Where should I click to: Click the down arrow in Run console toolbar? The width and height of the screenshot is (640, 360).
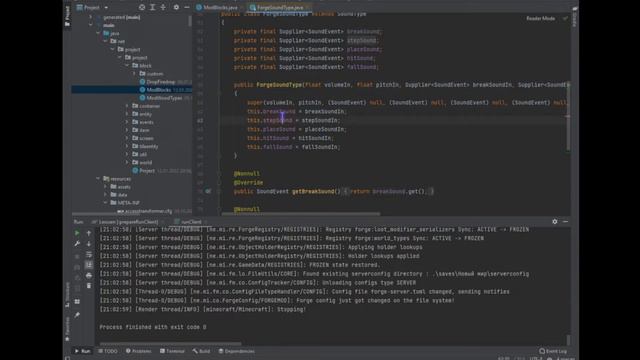pos(89,244)
